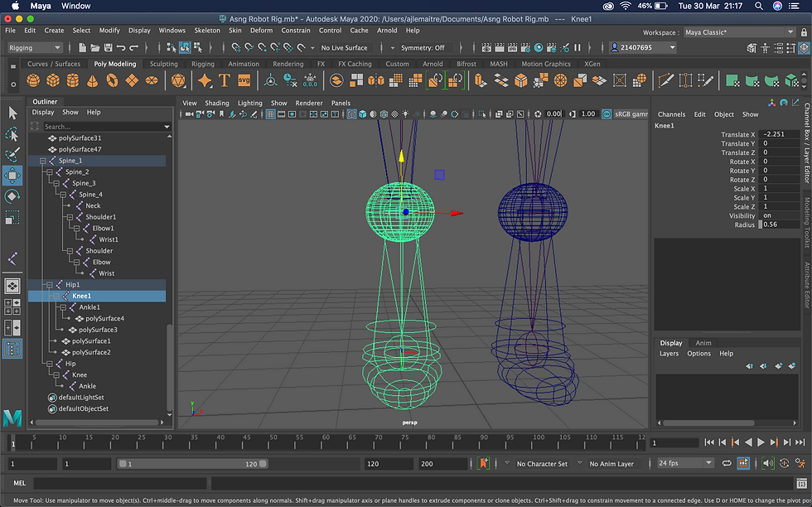812x507 pixels.
Task: Open the Rigging menu set dropdown
Action: coord(35,48)
